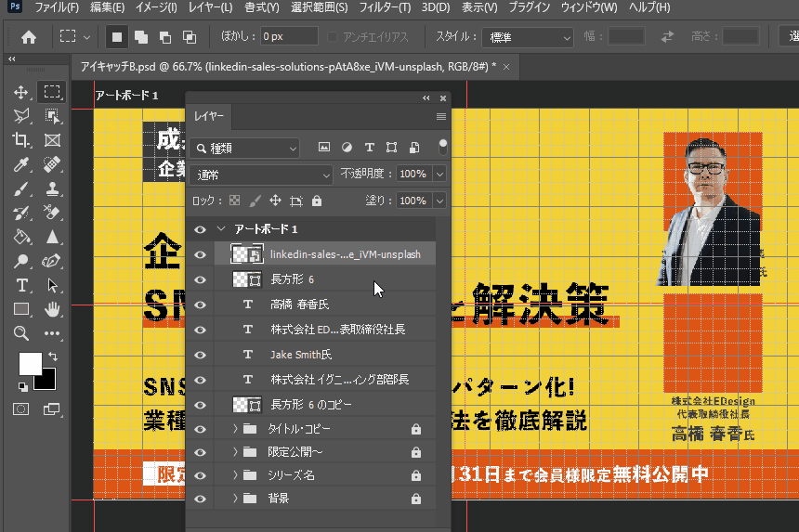
Task: Select the History Brush tool
Action: 20,213
